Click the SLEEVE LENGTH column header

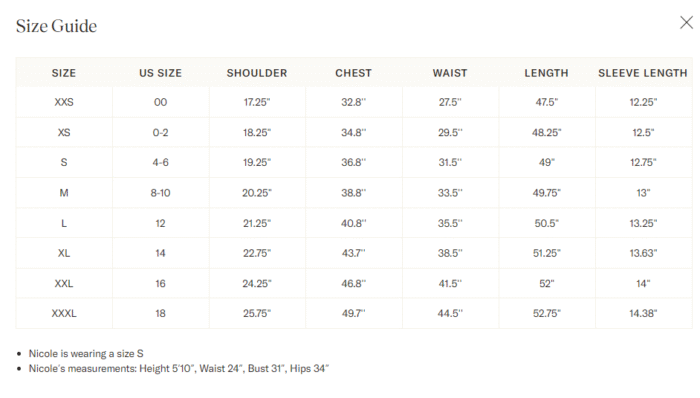[x=643, y=73]
